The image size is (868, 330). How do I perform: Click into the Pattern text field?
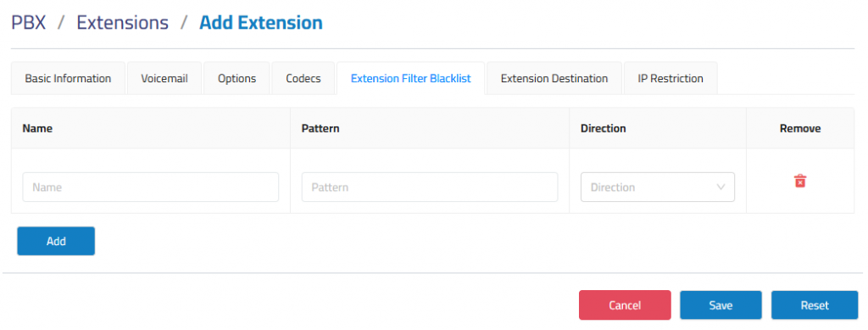tap(430, 187)
